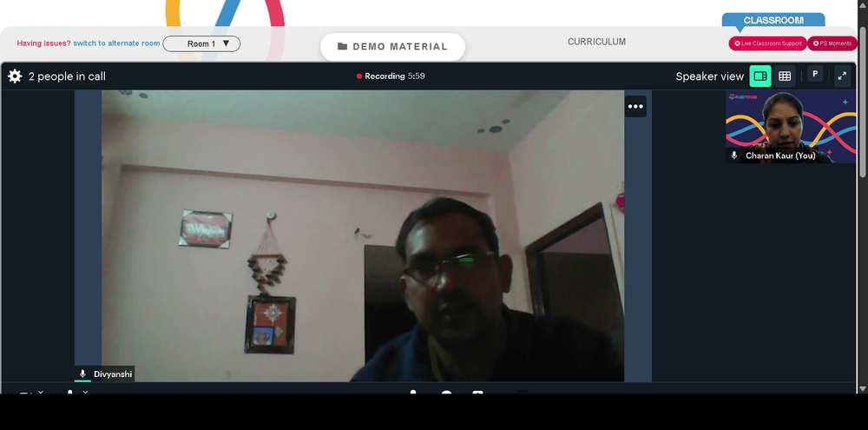868x430 pixels.
Task: Click the Room 1 dropdown arrow
Action: 227,43
